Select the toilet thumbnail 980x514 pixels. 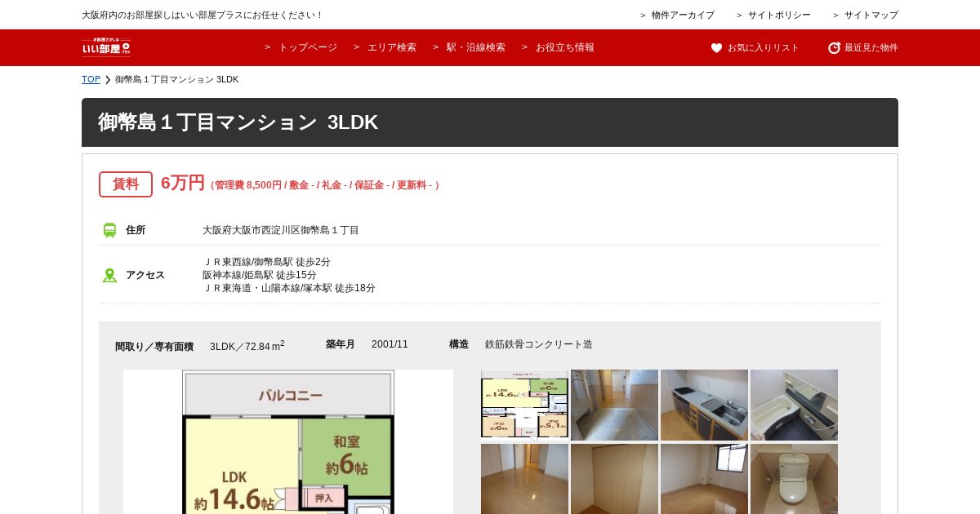coord(794,479)
